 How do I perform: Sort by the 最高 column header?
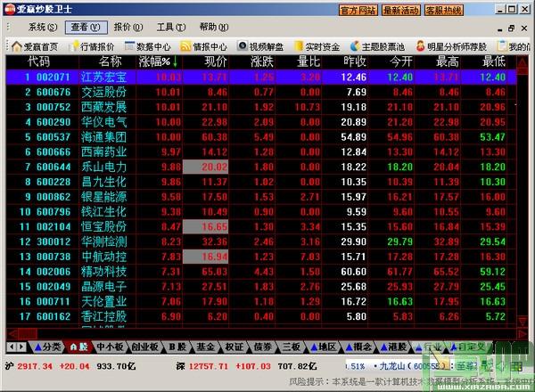click(x=448, y=61)
